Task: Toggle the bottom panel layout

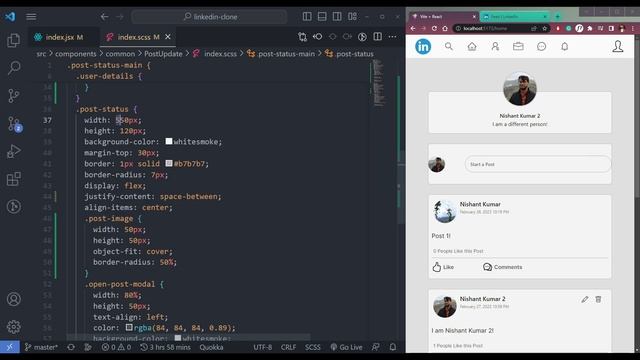Action: [322, 17]
